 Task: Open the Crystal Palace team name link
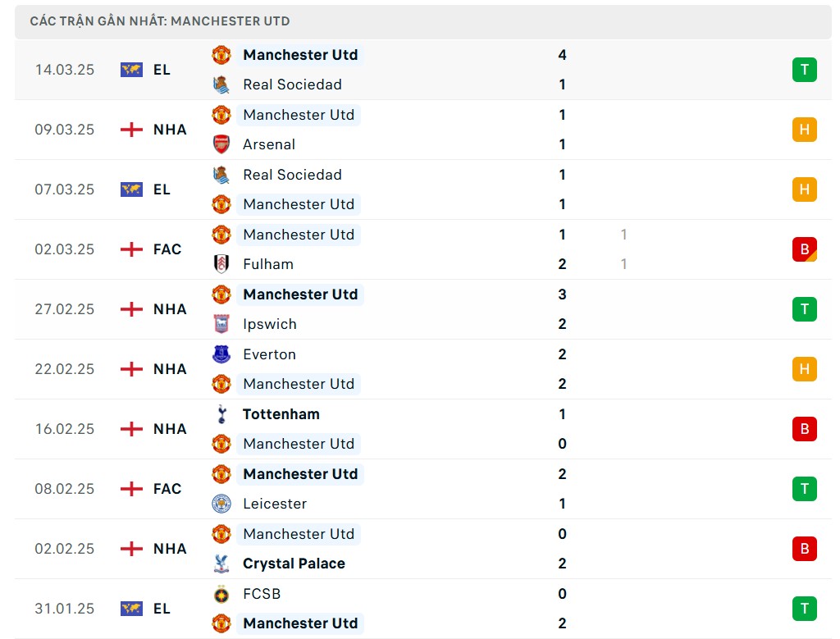coord(294,564)
